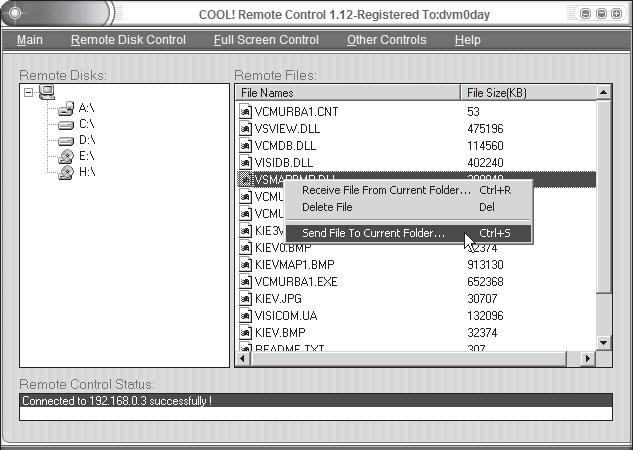Viewport: 633px width, 450px height.
Task: Collapse the remote computer tree node
Action: point(29,92)
